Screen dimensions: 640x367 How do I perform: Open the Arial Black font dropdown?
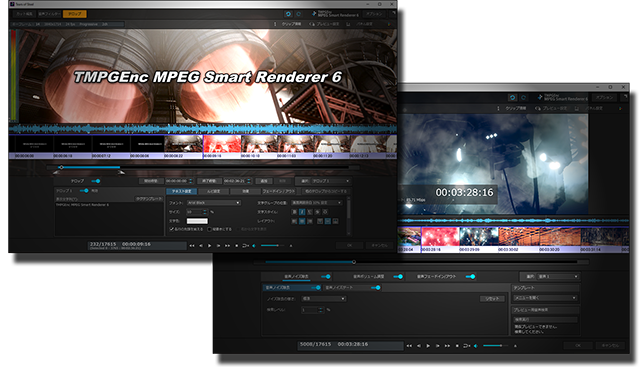pyautogui.click(x=213, y=203)
